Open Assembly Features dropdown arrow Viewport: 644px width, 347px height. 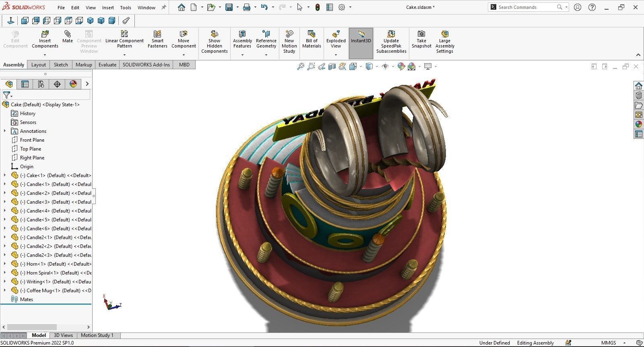click(x=242, y=55)
